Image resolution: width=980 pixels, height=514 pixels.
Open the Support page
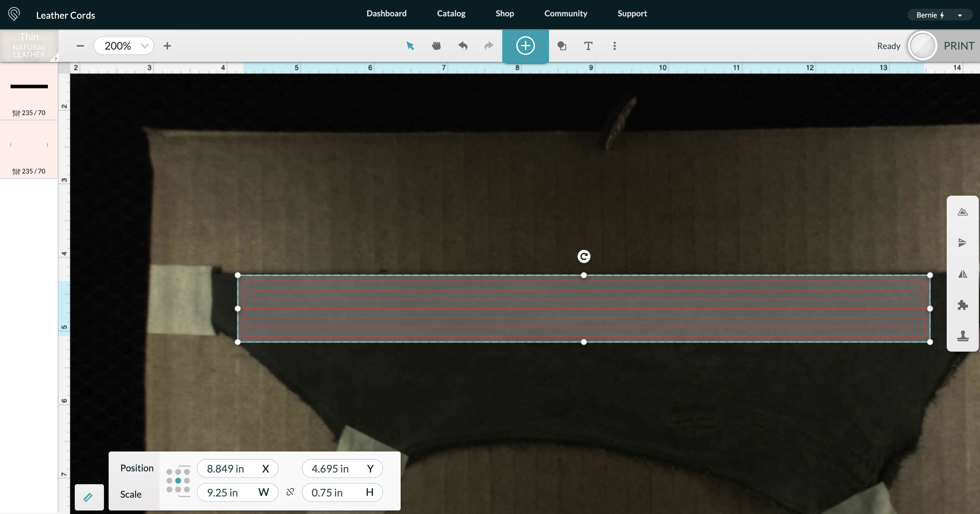click(632, 13)
